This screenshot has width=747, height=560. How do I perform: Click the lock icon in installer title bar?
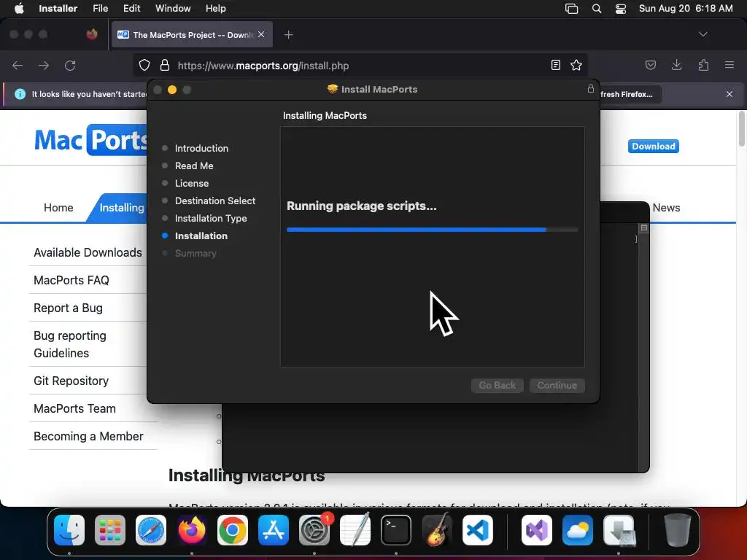point(591,88)
